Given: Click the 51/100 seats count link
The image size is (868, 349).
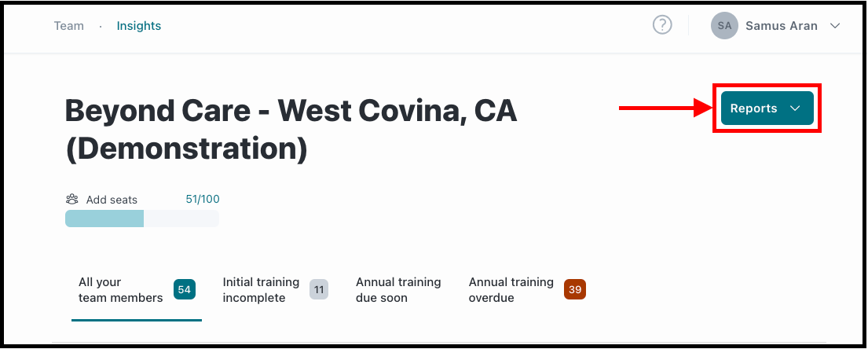Looking at the screenshot, I should tap(203, 199).
